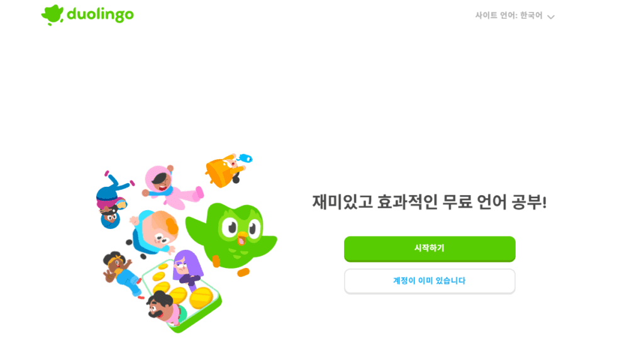The image size is (644, 358).
Task: Click the gold coin in phone illustration
Action: coord(201,298)
